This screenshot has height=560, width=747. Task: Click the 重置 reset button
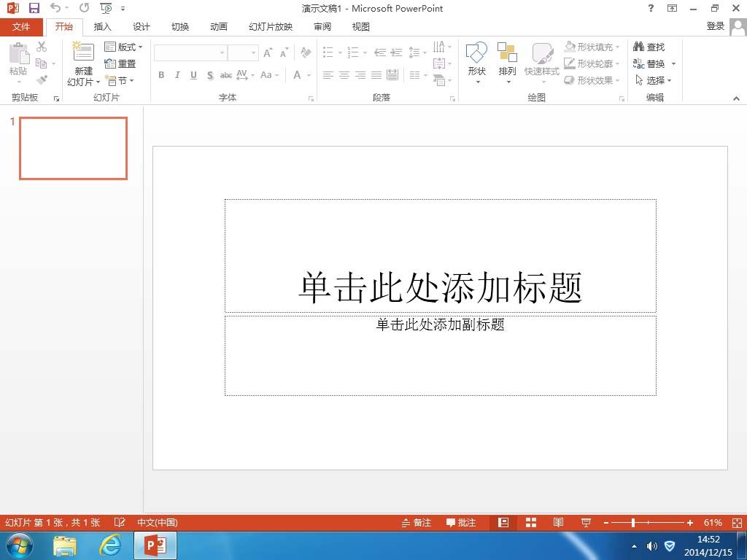pos(120,63)
